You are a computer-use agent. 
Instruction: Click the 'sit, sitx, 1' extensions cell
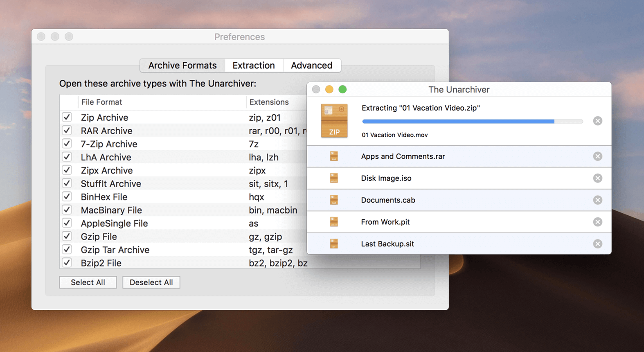click(268, 184)
